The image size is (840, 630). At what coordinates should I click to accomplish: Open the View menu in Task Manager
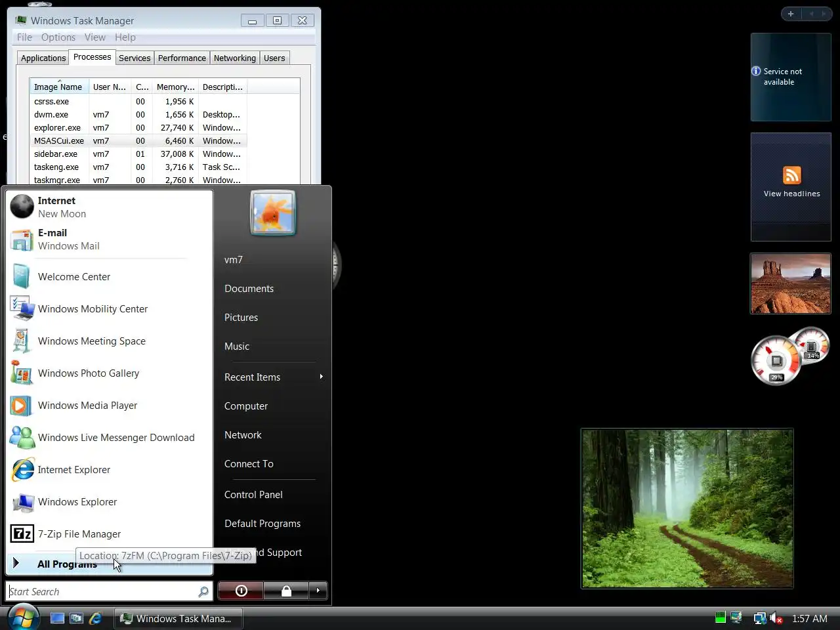[x=95, y=37]
